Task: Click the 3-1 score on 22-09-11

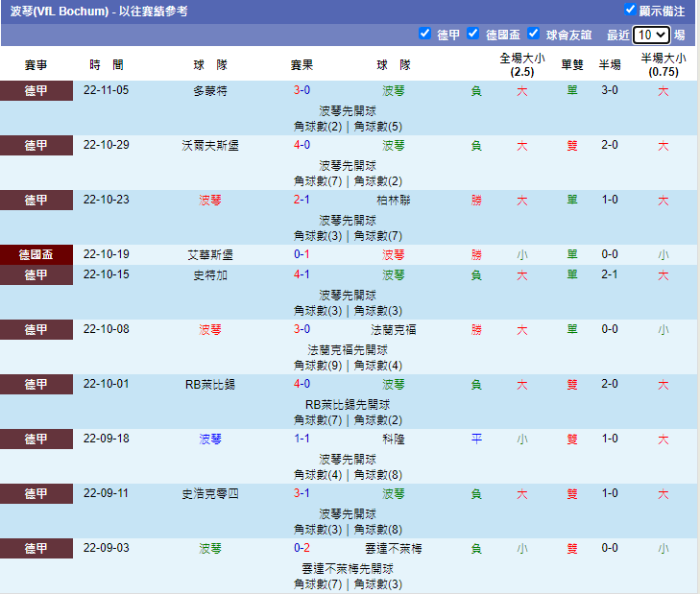Action: (x=302, y=493)
